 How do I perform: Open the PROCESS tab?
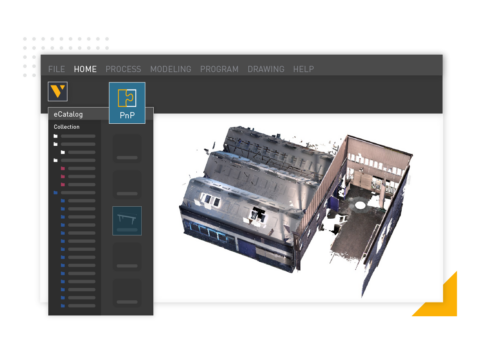(x=123, y=69)
